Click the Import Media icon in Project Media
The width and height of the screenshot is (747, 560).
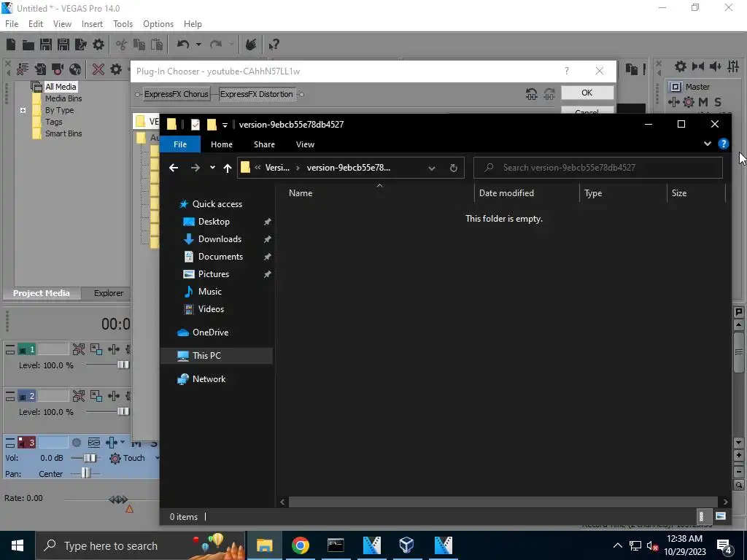click(40, 69)
